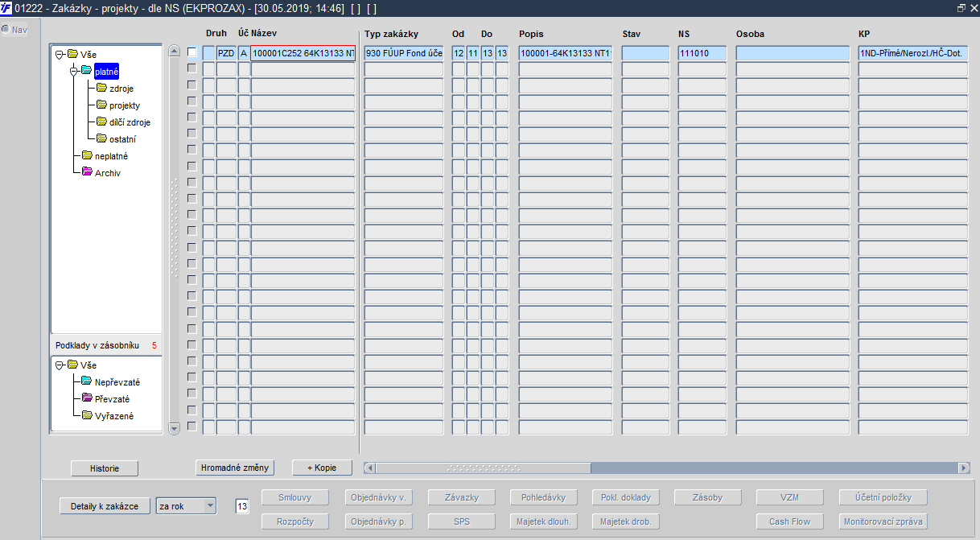
Task: Click the magenta Archiv folder icon
Action: pyautogui.click(x=87, y=172)
